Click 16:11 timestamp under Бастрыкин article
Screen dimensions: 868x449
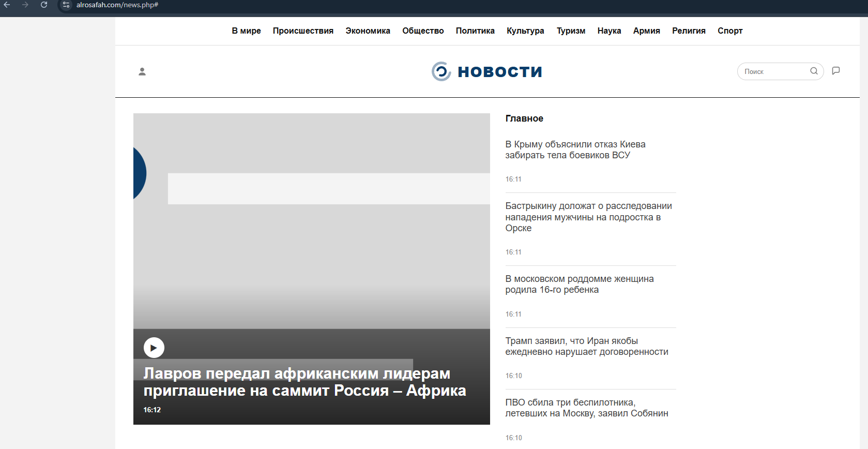pyautogui.click(x=513, y=252)
